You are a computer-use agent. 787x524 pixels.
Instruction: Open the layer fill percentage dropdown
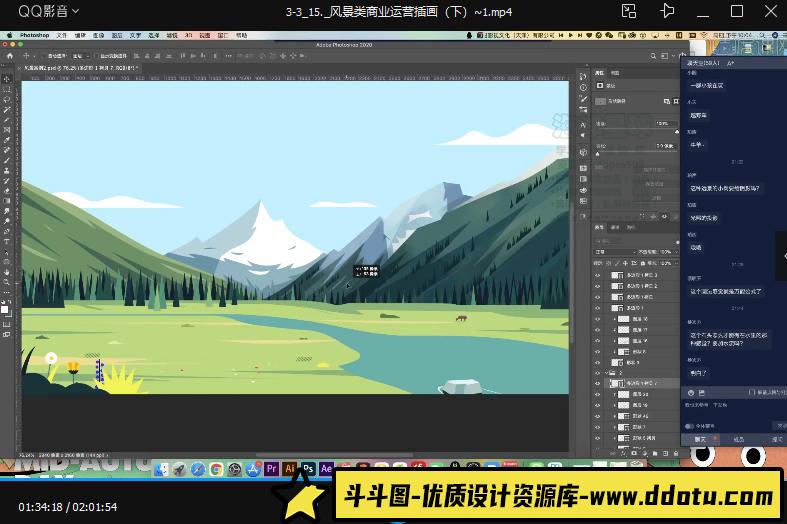(x=677, y=263)
